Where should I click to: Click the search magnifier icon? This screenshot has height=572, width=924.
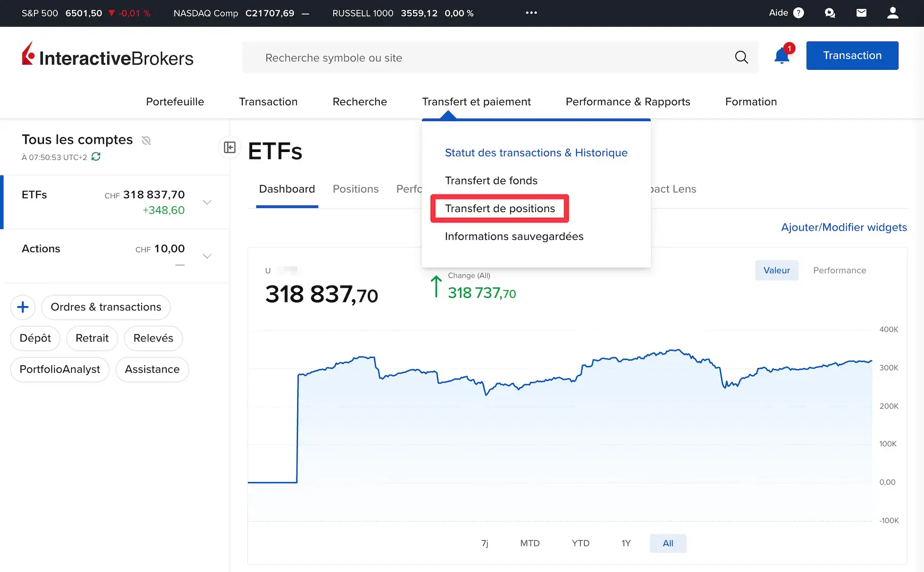[x=741, y=58]
